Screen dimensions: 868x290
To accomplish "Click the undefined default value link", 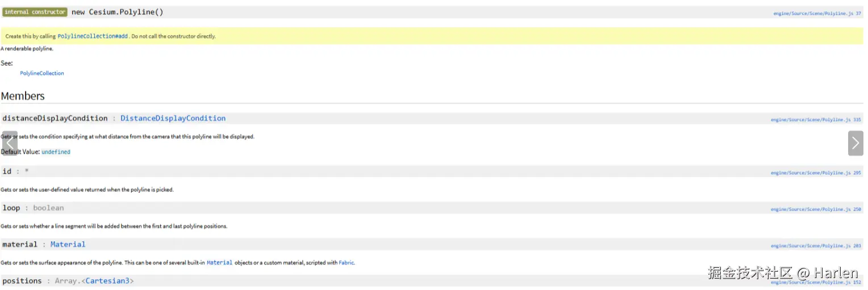I will pos(56,152).
